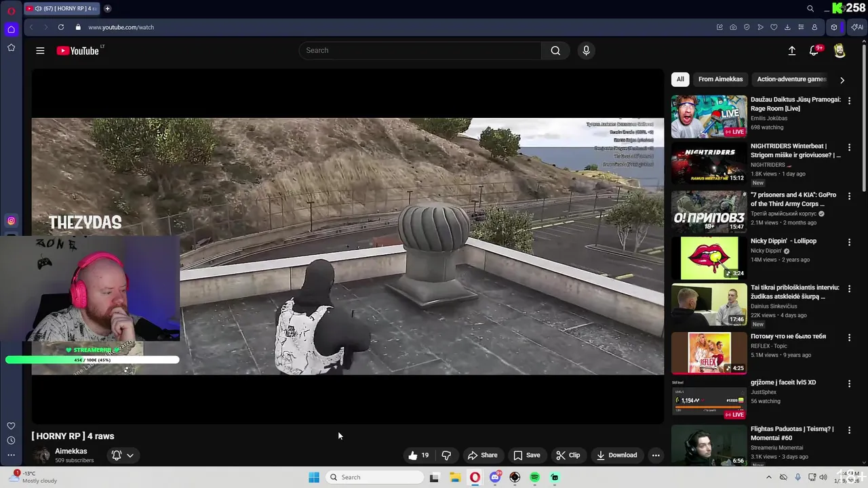868x488 pixels.
Task: Open the YouTube account avatar menu
Action: 840,51
